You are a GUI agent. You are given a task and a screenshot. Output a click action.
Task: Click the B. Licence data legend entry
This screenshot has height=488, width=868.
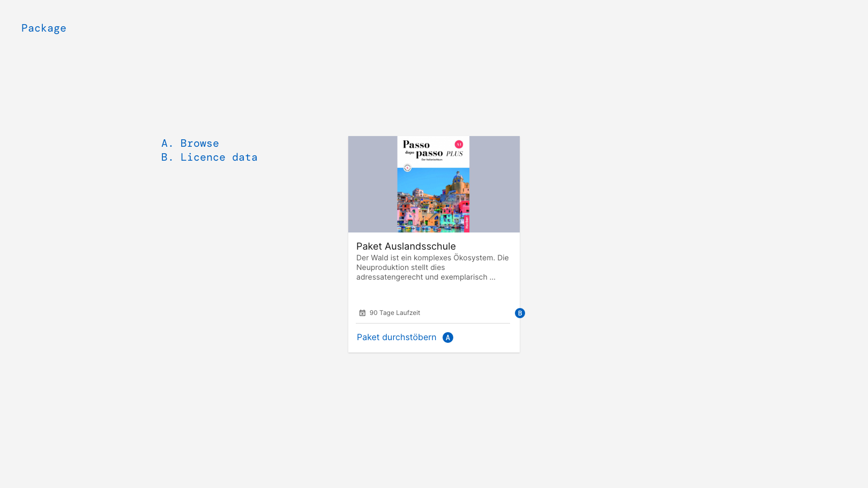[209, 157]
